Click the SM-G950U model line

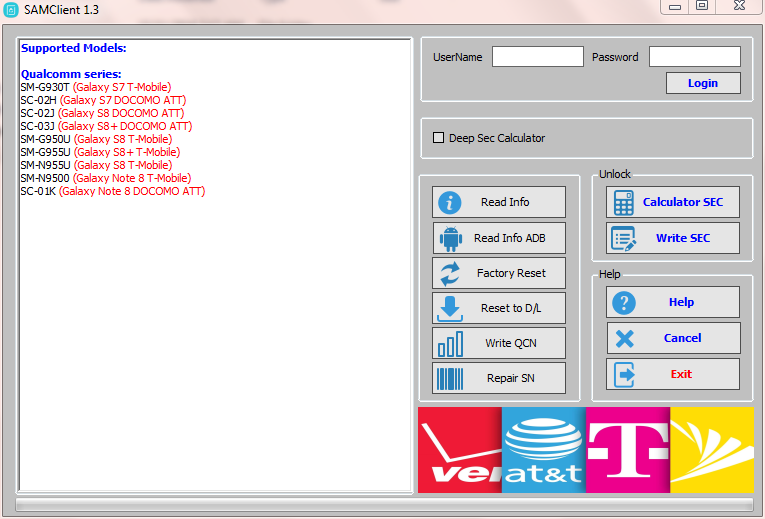tap(96, 140)
